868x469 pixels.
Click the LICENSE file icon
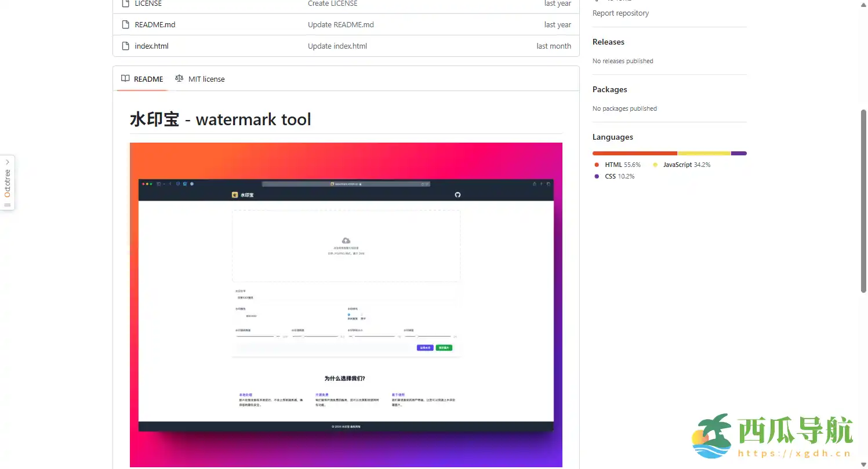click(125, 3)
